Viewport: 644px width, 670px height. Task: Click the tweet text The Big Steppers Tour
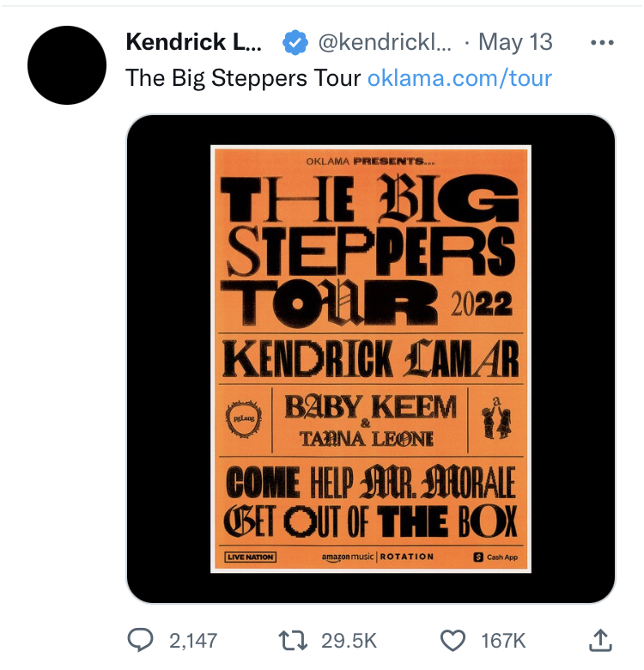click(243, 78)
